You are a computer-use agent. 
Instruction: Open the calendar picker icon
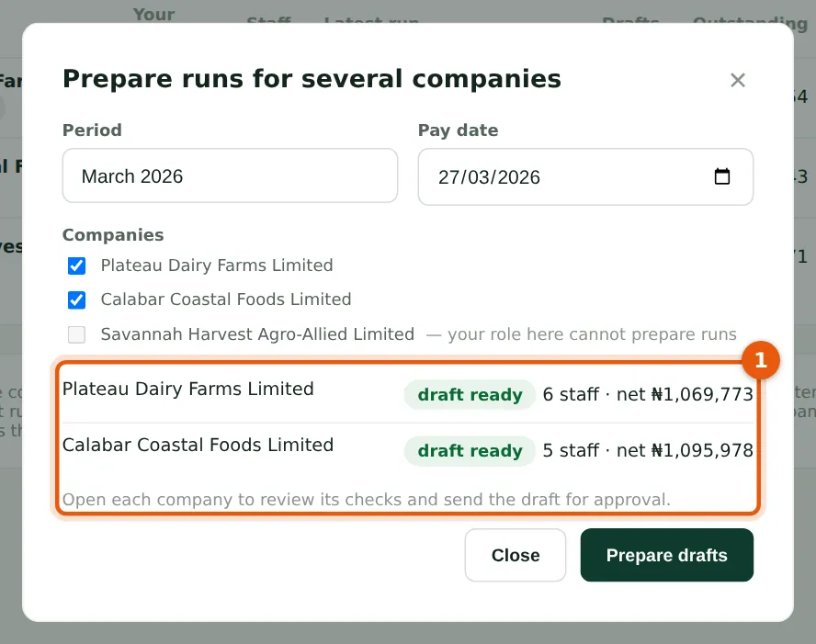pos(721,176)
